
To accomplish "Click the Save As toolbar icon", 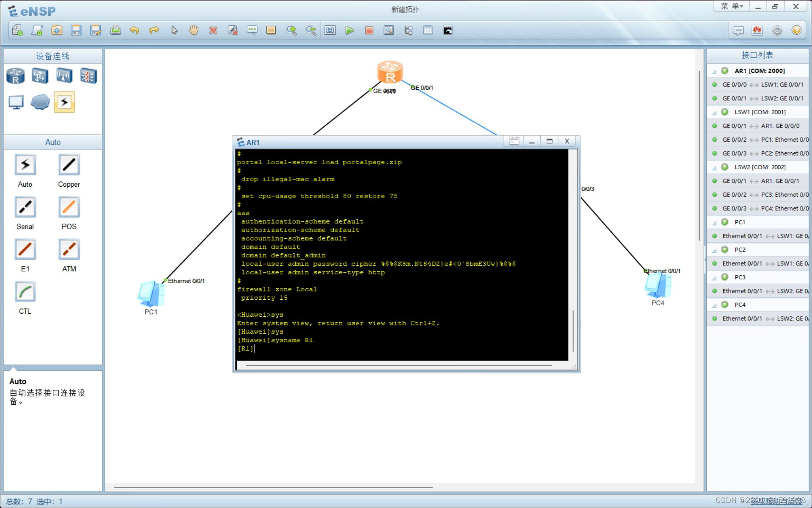I will [x=96, y=30].
